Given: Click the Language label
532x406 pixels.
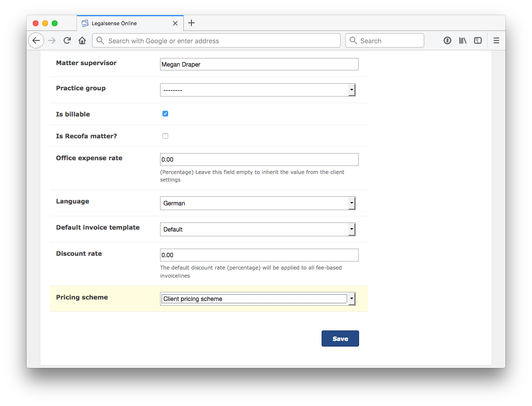Looking at the screenshot, I should point(73,201).
